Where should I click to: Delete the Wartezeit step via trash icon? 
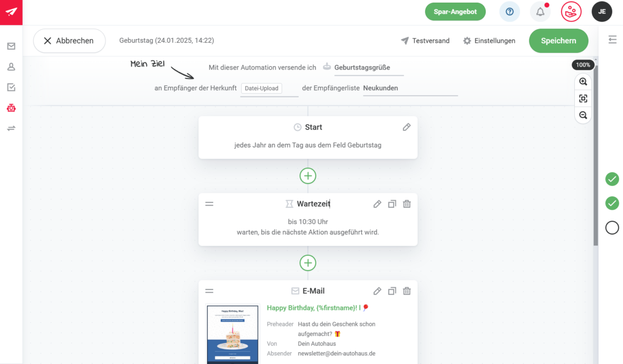[x=407, y=204]
